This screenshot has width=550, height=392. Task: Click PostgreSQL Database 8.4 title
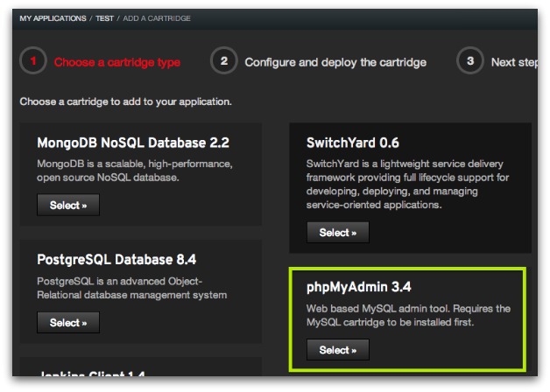point(116,260)
